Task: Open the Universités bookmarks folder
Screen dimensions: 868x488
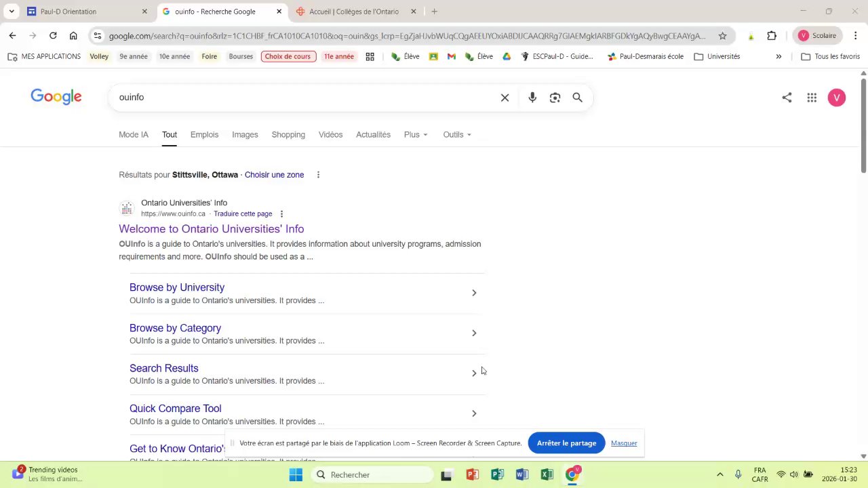Action: click(x=717, y=56)
